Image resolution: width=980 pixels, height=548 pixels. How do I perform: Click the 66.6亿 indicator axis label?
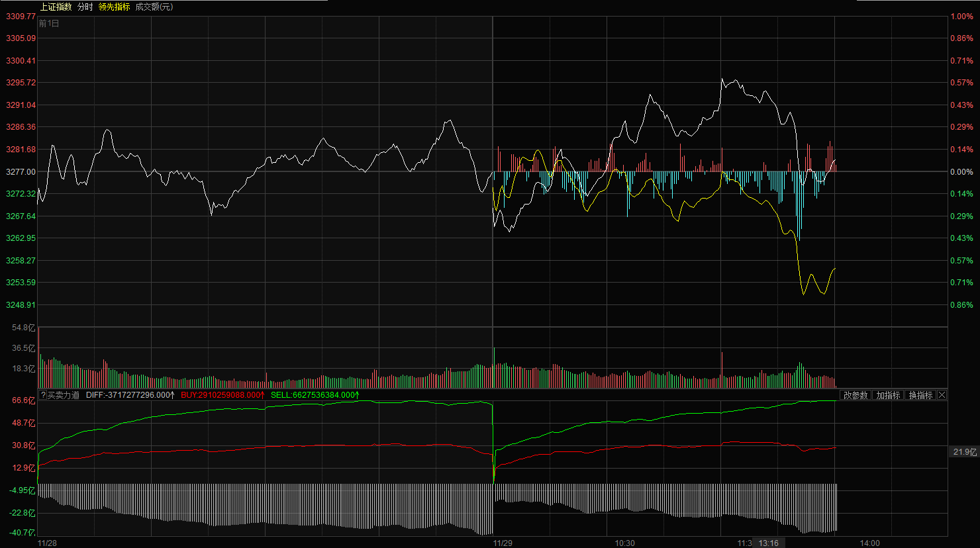pos(23,400)
